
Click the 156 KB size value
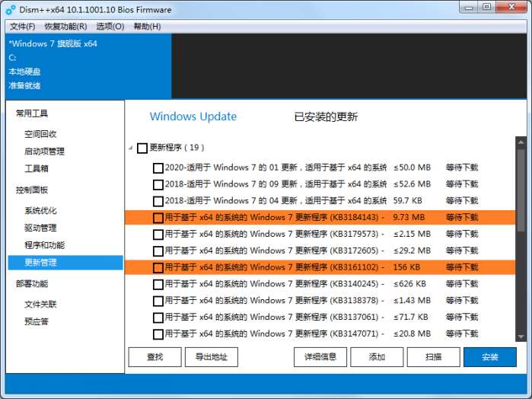pos(406,267)
